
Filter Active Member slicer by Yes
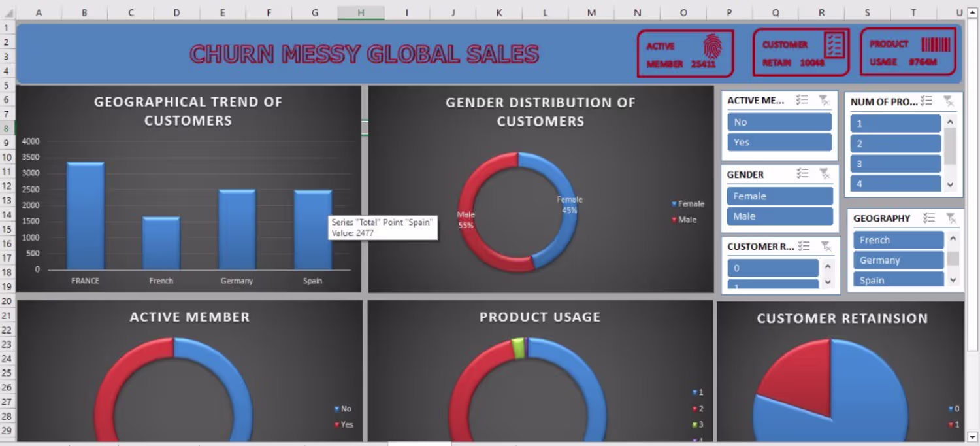[779, 143]
